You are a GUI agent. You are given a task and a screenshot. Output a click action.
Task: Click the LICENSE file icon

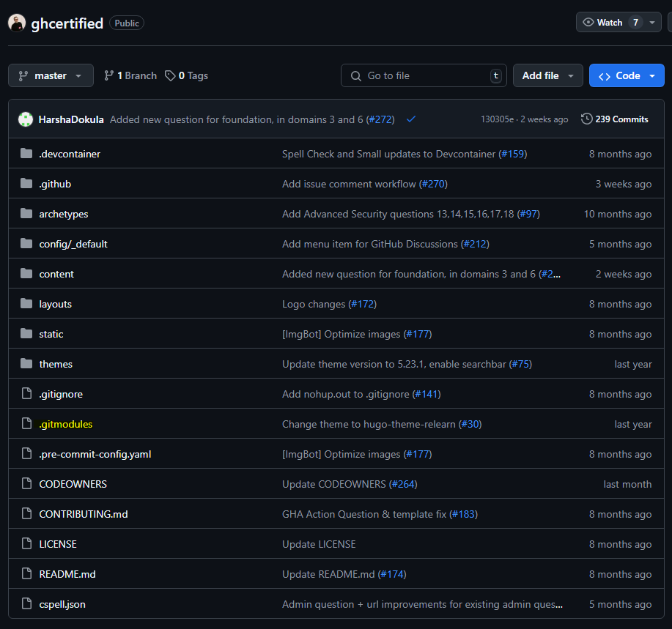point(26,544)
